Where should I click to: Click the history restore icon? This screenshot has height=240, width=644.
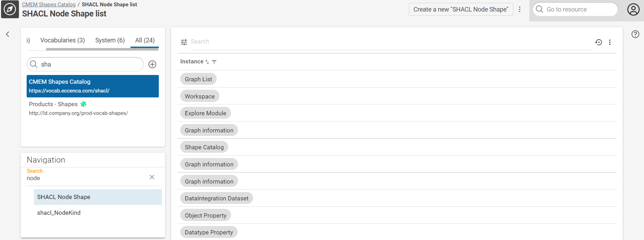point(598,42)
